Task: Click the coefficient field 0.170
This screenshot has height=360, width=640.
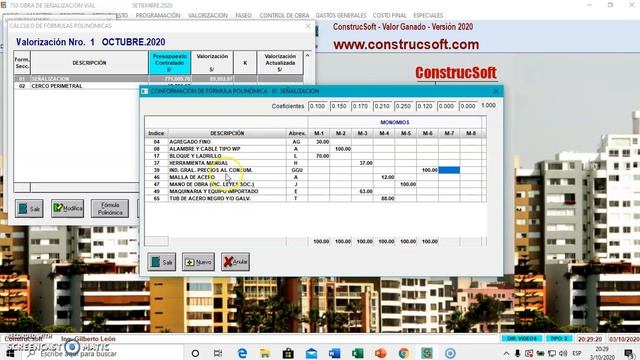Action: 361,106
